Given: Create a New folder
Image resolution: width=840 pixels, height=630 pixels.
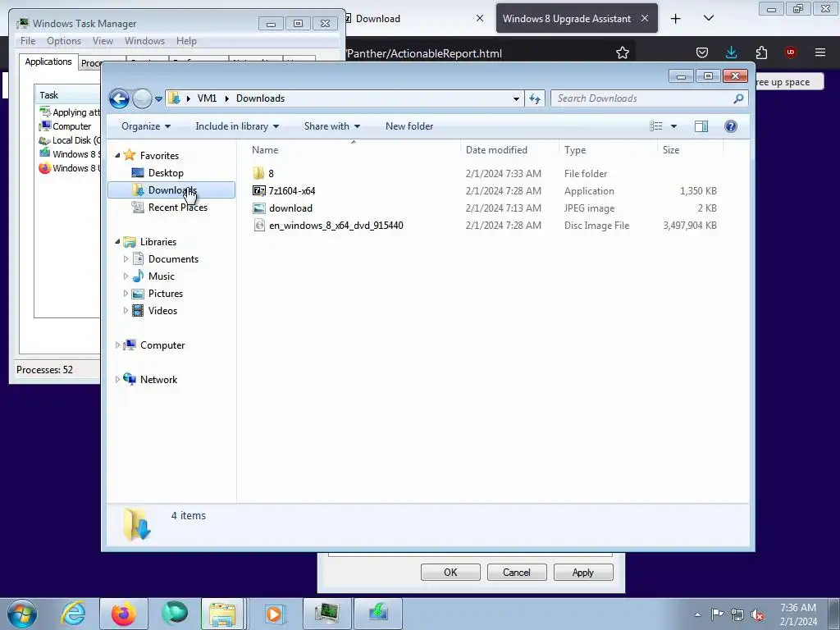Looking at the screenshot, I should (x=409, y=126).
